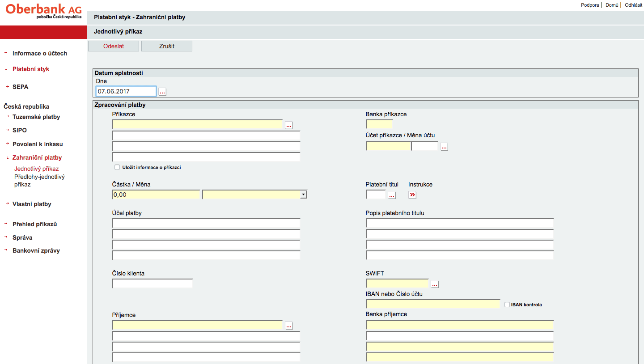644x364 pixels.
Task: Click the Dne date input field
Action: [126, 91]
